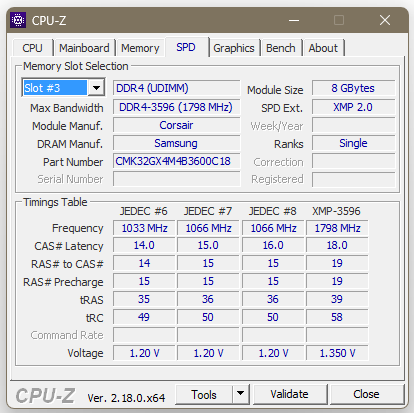Screen dimensions: 414x413
Task: Open the CPU tab
Action: (x=32, y=48)
